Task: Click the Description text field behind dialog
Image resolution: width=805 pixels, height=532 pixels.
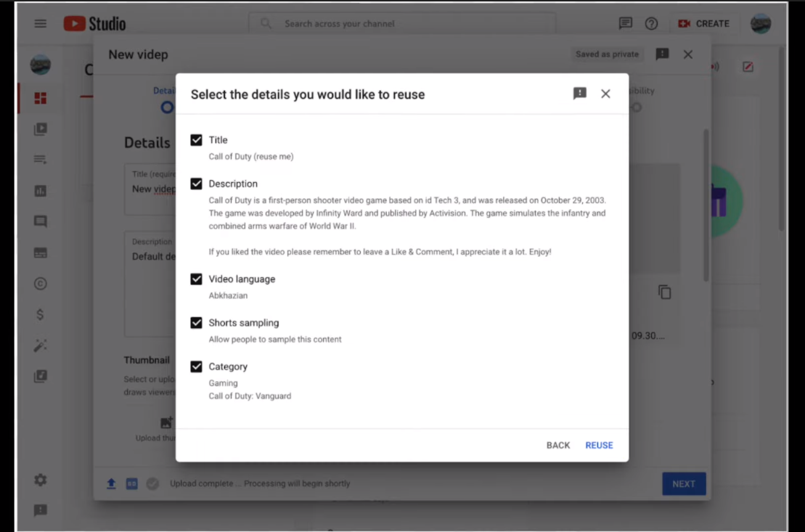Action: tap(150, 284)
